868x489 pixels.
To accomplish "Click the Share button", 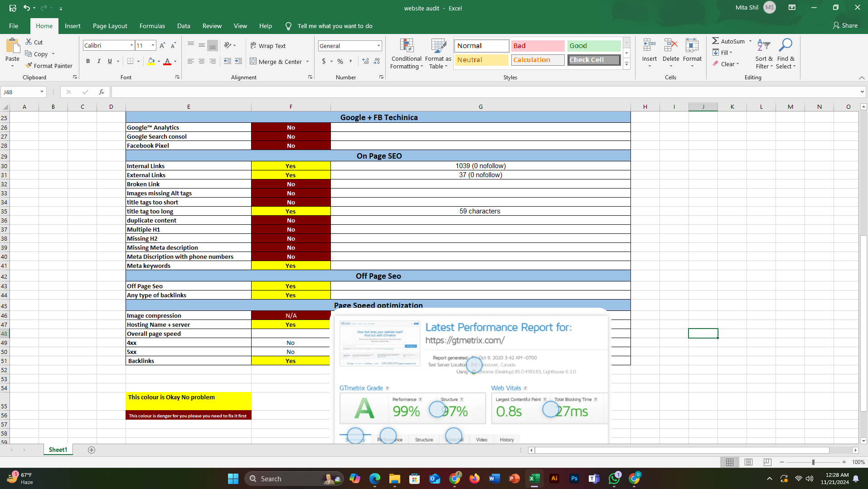I will tap(845, 26).
